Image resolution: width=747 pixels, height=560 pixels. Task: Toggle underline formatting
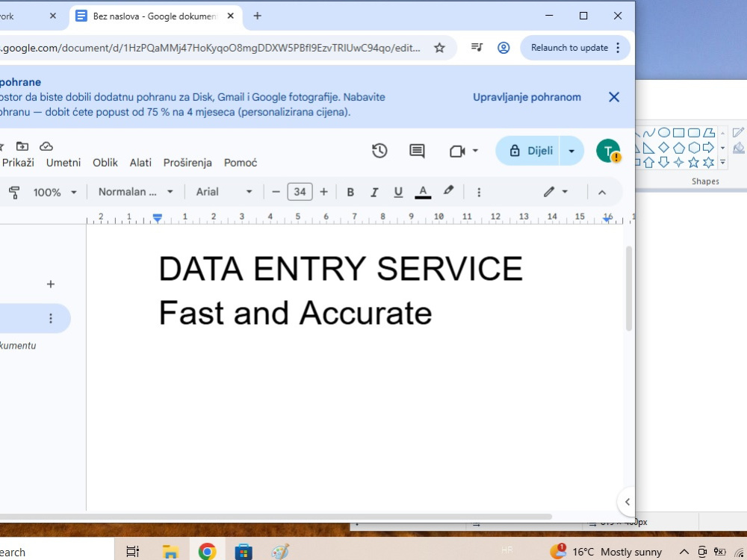tap(398, 192)
